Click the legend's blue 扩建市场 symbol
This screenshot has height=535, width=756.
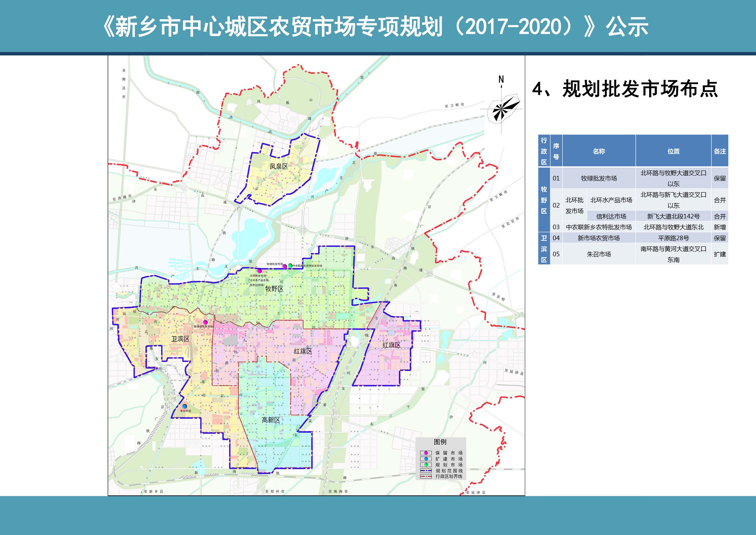point(426,459)
